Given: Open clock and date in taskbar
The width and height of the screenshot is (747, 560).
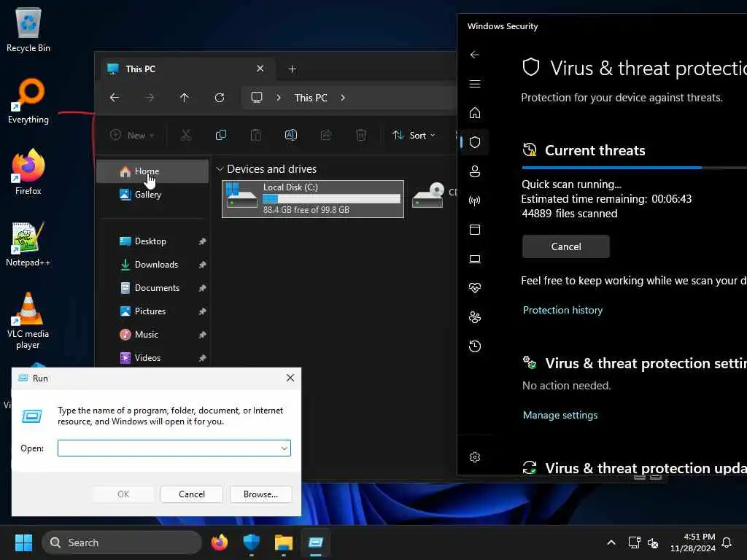Looking at the screenshot, I should click(x=693, y=542).
